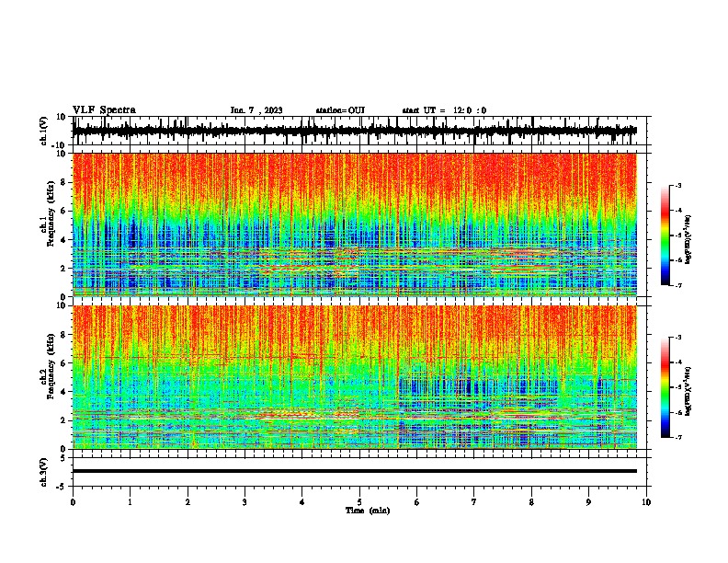Click the time axis tick label "4"
The width and height of the screenshot is (728, 563).
(302, 502)
